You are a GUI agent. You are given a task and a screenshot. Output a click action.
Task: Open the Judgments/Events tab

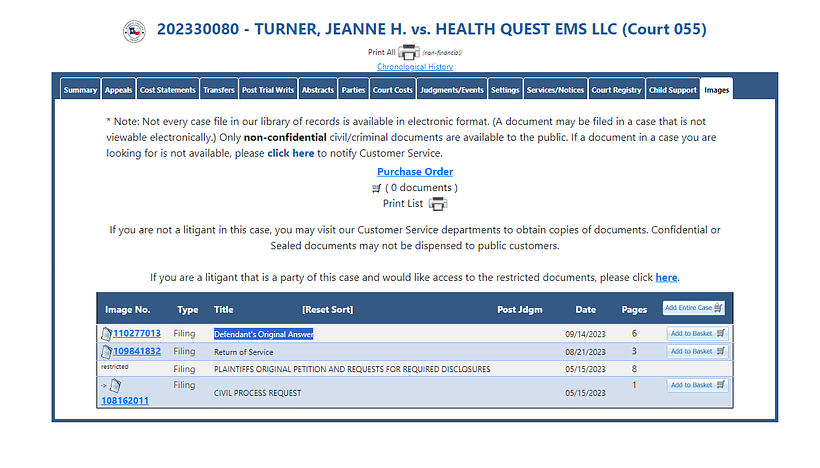click(452, 90)
